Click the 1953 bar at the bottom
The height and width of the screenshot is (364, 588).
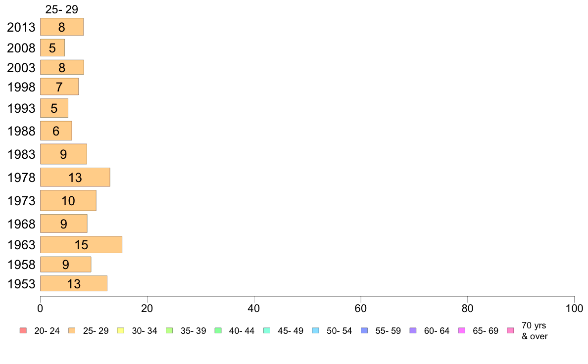point(74,283)
